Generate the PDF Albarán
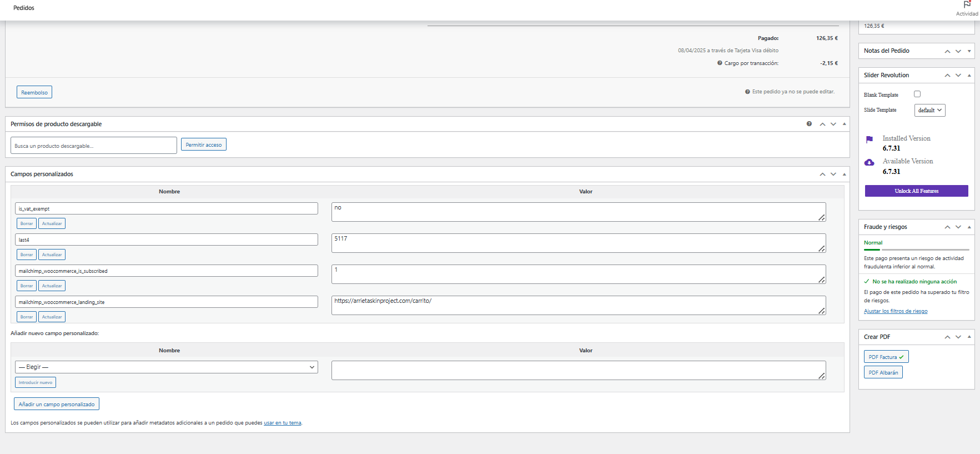 (883, 372)
